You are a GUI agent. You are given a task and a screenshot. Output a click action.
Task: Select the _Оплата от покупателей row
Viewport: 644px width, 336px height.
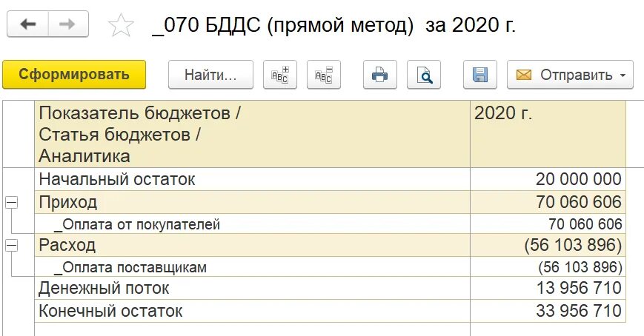[331, 224]
